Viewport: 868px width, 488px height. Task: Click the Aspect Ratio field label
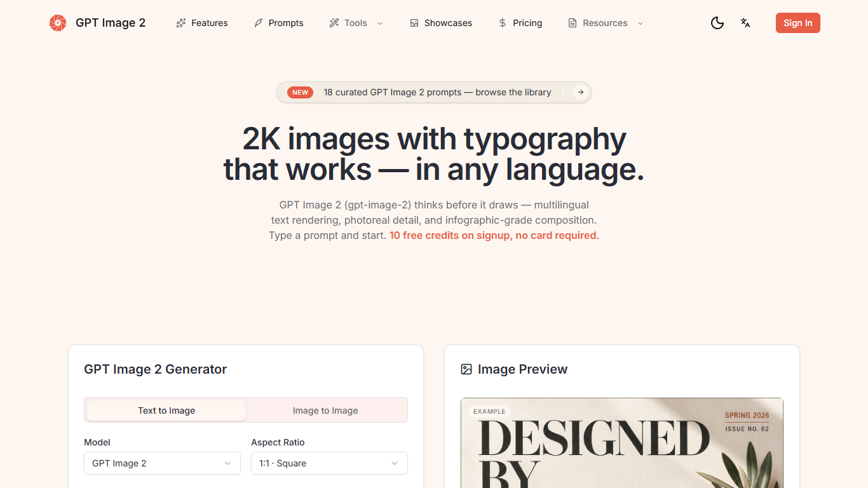tap(278, 442)
